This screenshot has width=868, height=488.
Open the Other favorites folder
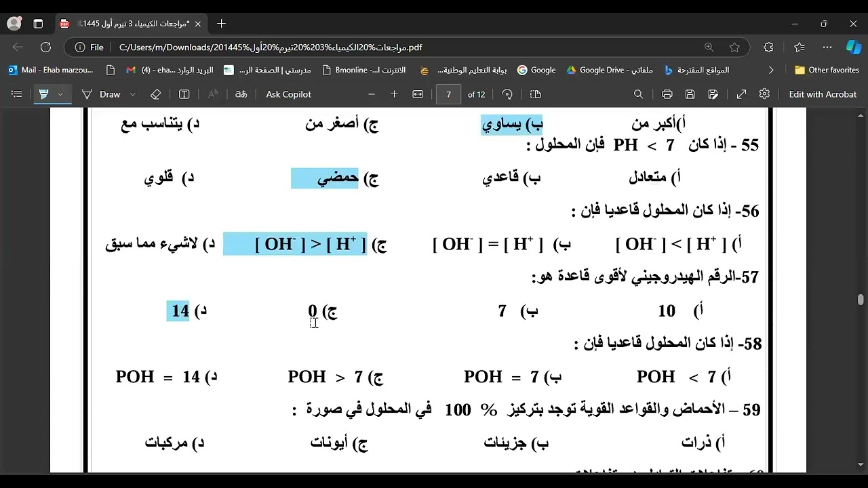click(827, 70)
